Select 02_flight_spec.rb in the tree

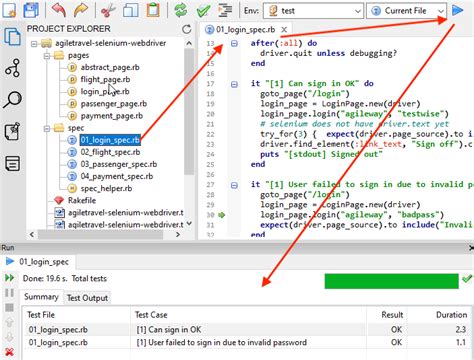(x=110, y=152)
